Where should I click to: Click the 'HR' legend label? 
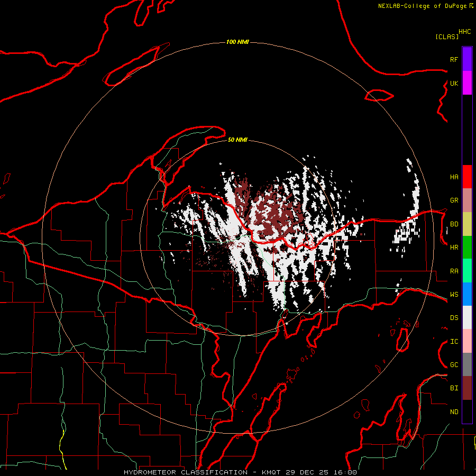[x=454, y=248]
